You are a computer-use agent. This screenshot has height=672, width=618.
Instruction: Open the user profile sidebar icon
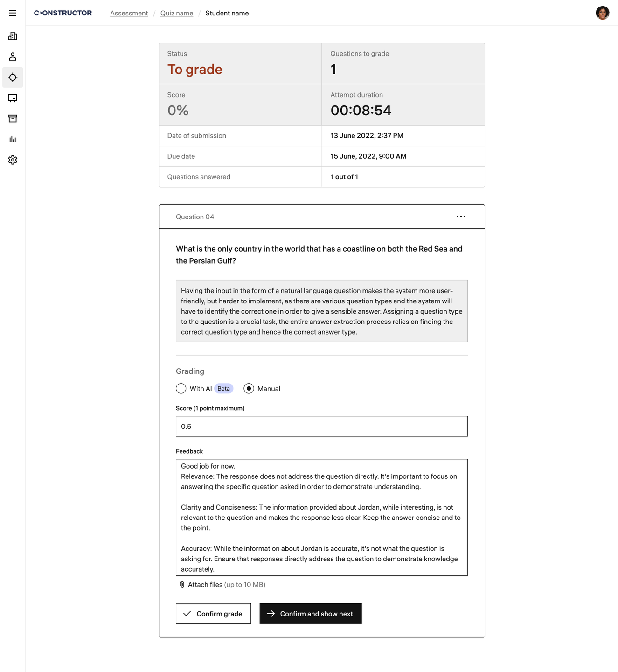pyautogui.click(x=13, y=56)
